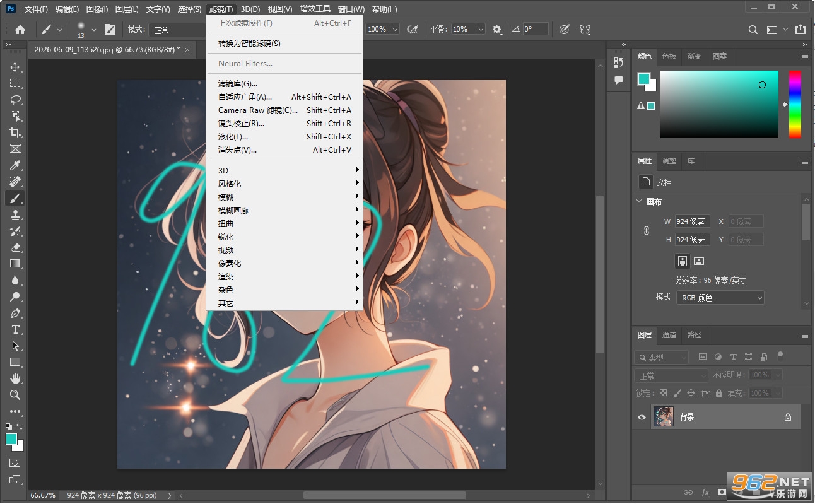Click portrait orientation canvas button
The image size is (815, 504).
(682, 261)
